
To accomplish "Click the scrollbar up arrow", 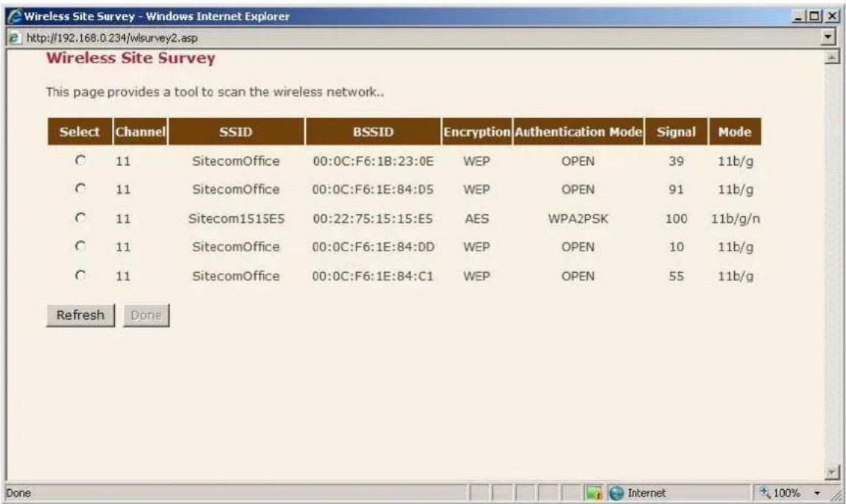I will tap(833, 57).
